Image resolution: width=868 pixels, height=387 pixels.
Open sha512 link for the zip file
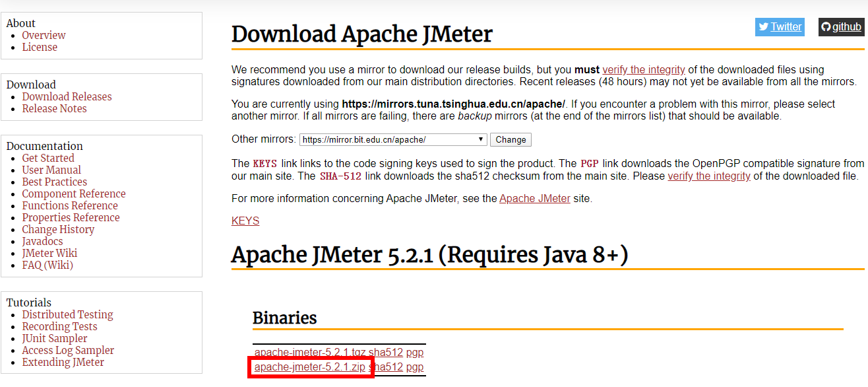[386, 367]
